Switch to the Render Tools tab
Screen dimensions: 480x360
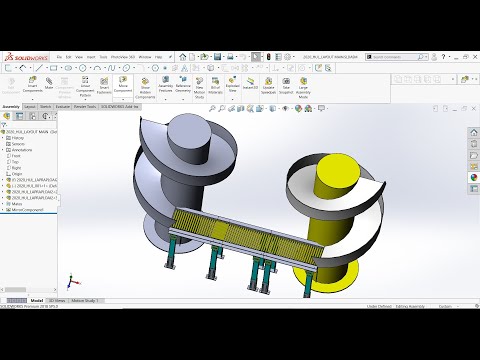pos(85,107)
